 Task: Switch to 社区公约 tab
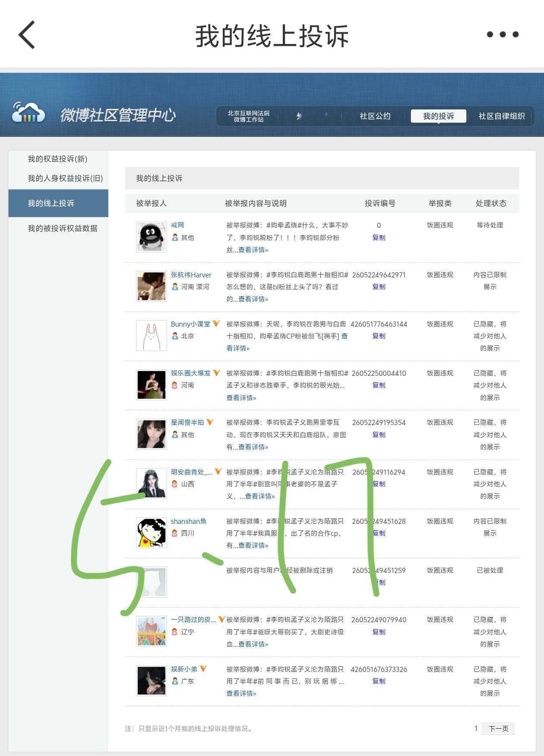375,116
